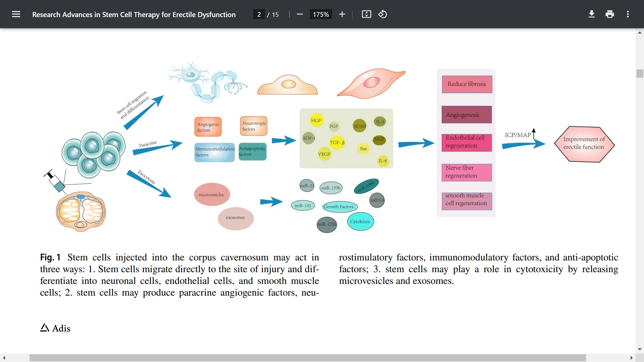Viewport: 644px width, 362px height.
Task: Download the PDF document
Action: pyautogui.click(x=592, y=14)
